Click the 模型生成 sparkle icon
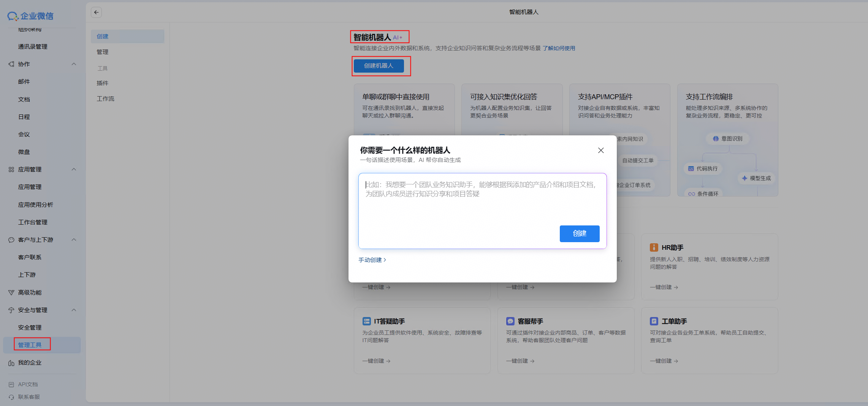868x406 pixels. 744,178
